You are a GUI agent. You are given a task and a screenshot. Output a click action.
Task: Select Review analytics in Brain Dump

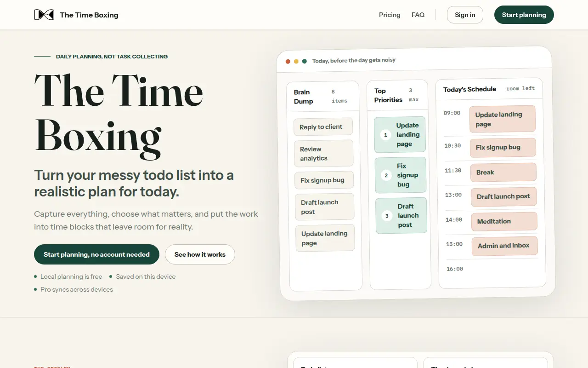(x=324, y=153)
